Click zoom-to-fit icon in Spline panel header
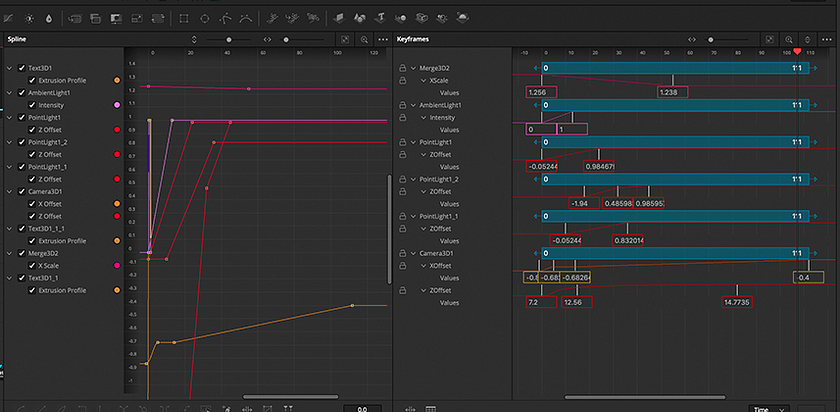Image resolution: width=840 pixels, height=412 pixels. tap(346, 39)
